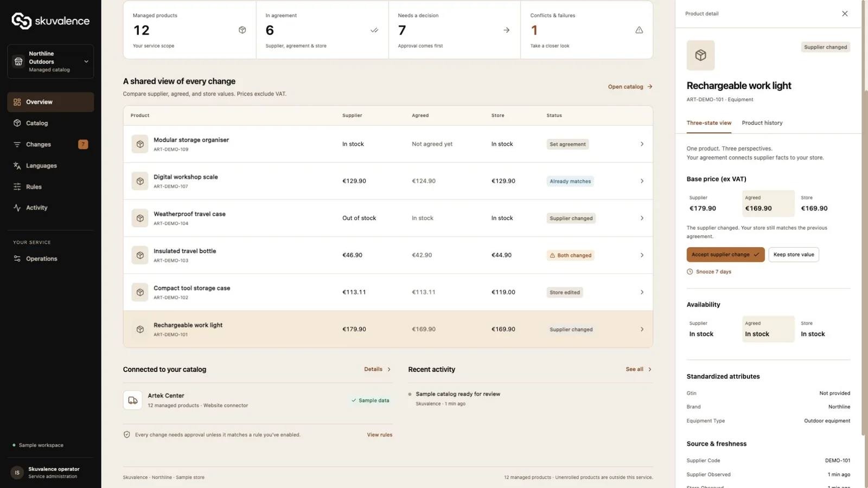
Task: Click the Conflicts & failures warning triangle icon
Action: (x=639, y=30)
